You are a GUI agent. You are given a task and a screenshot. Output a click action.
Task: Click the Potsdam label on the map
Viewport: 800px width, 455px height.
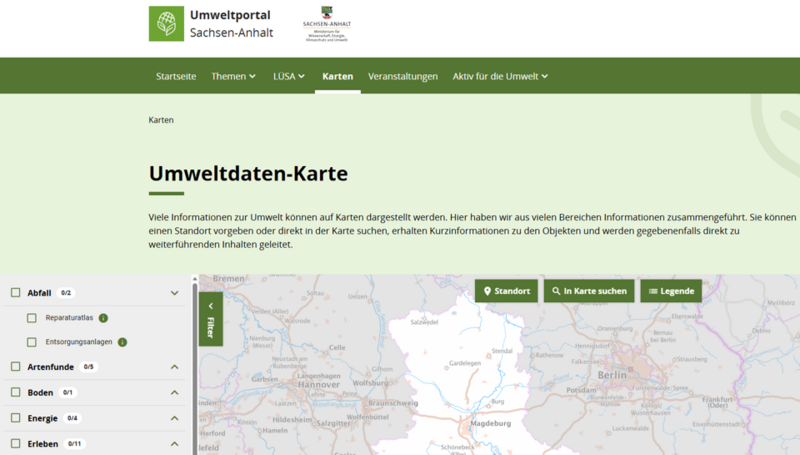tap(581, 390)
